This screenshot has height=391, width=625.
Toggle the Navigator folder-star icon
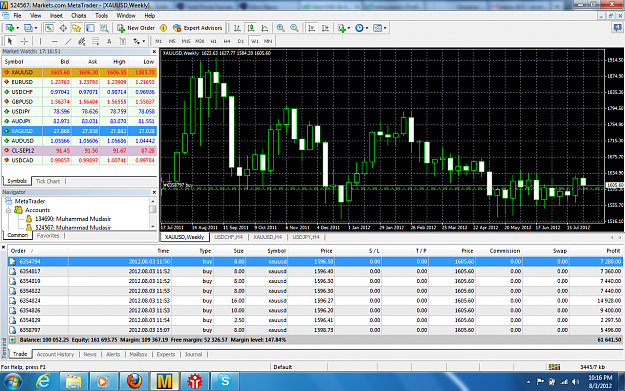pyautogui.click(x=77, y=28)
